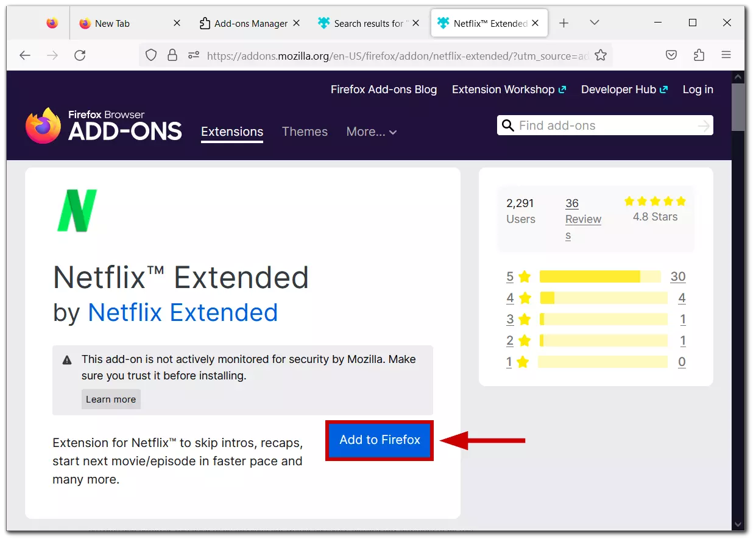
Task: Open the tracking protection shield icon
Action: point(151,55)
